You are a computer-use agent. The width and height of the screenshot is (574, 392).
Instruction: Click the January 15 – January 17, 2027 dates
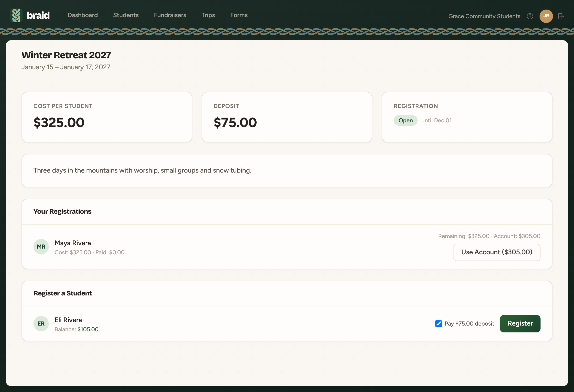click(66, 67)
